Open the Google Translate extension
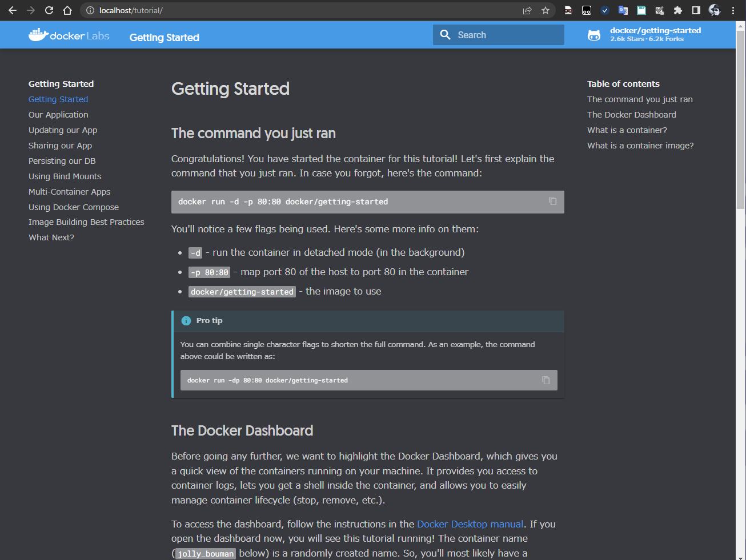The image size is (746, 560). 623,10
